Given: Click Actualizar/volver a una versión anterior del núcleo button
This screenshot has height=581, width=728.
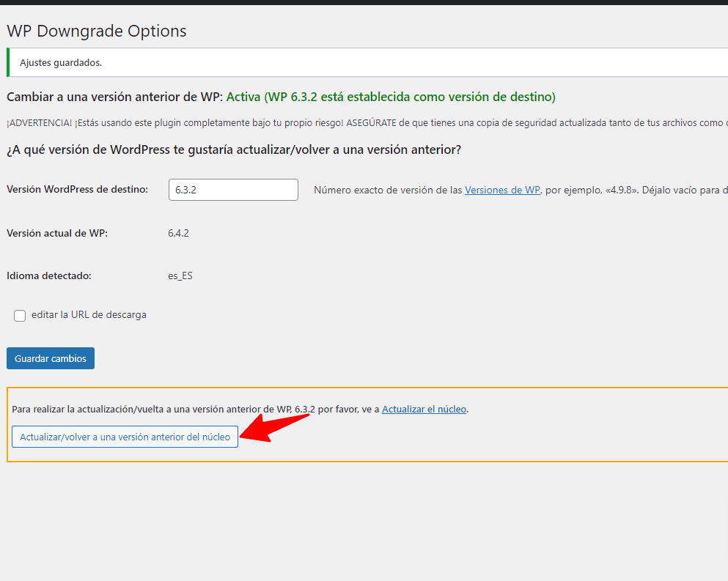Looking at the screenshot, I should coord(125,437).
